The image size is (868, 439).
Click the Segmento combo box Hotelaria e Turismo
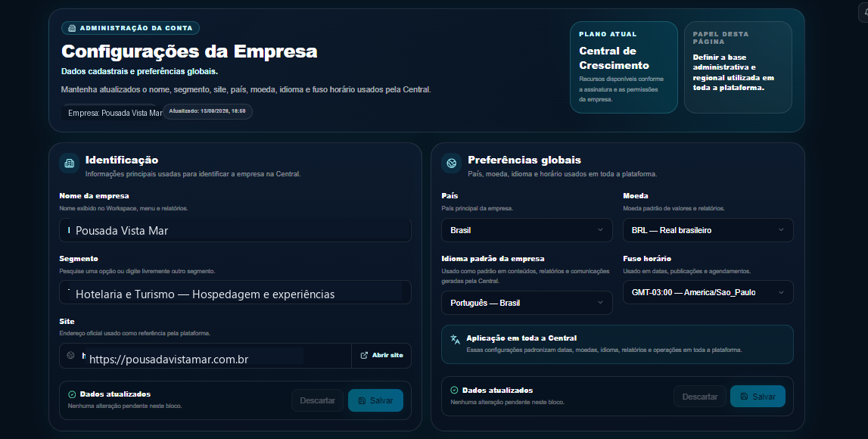point(235,292)
